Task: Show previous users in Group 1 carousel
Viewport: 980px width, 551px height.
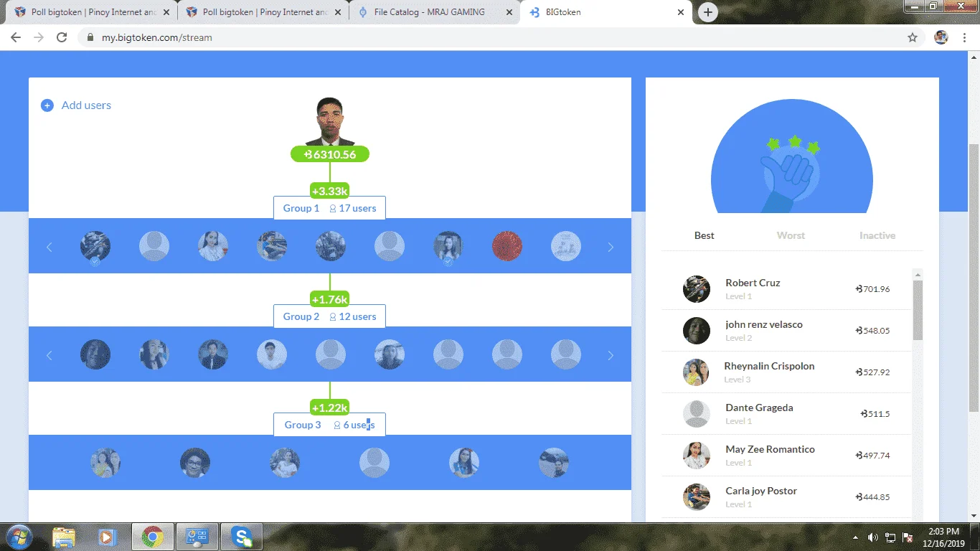Action: click(x=50, y=247)
